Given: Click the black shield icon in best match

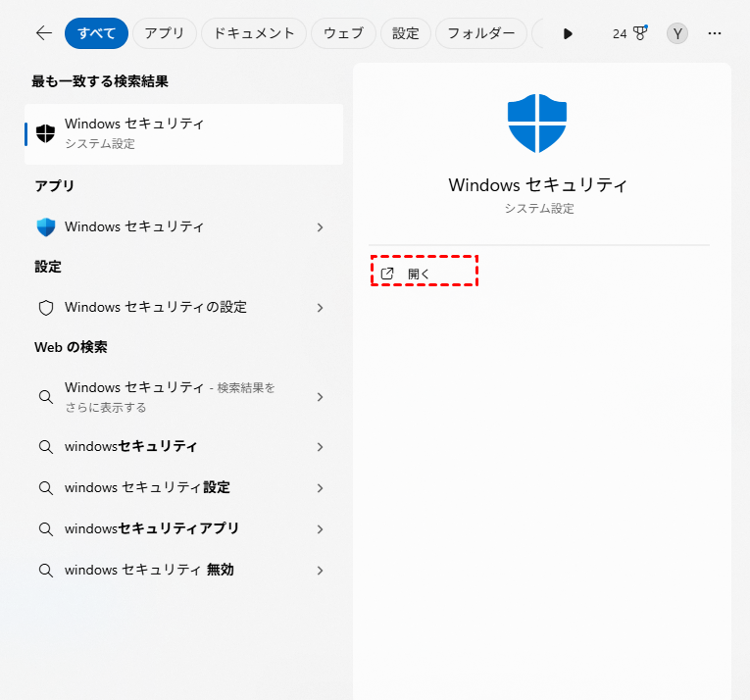Looking at the screenshot, I should tap(45, 133).
